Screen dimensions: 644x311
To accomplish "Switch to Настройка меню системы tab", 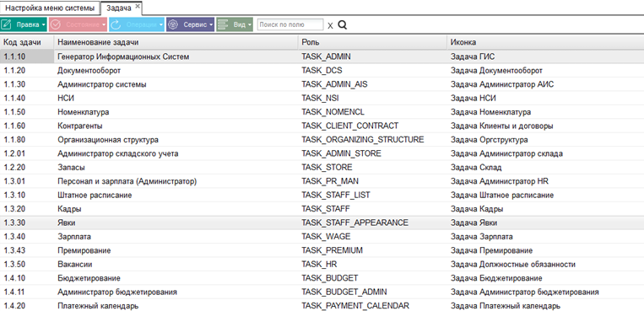I will (50, 8).
